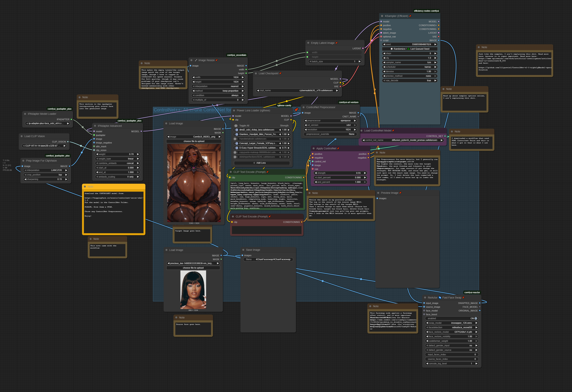Screen dimensions: 572x392
Task: Click the red pushpin on the ControlNet++ group
Action: click(x=296, y=110)
